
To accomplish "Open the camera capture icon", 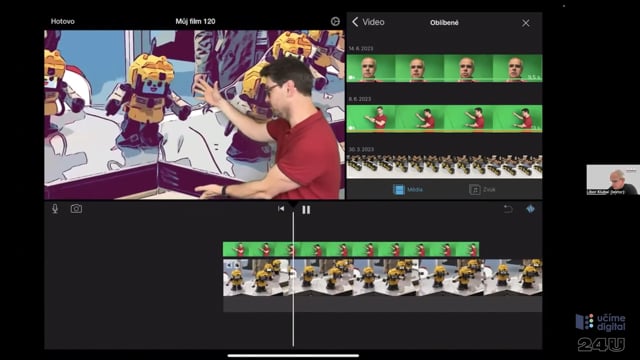I will (x=76, y=209).
